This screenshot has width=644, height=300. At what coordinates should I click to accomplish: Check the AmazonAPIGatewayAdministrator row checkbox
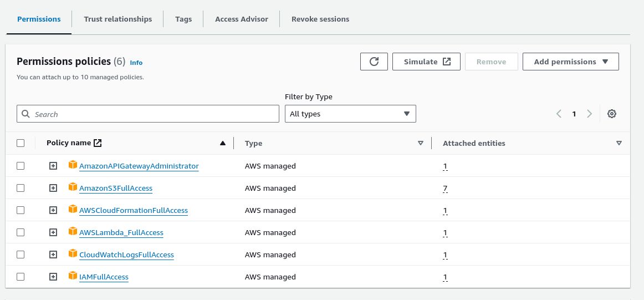(x=21, y=166)
